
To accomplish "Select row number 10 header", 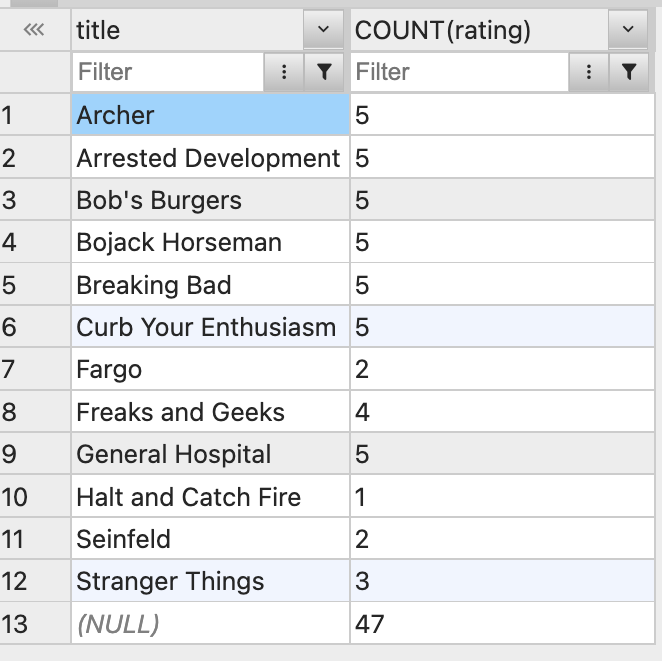I will click(35, 496).
